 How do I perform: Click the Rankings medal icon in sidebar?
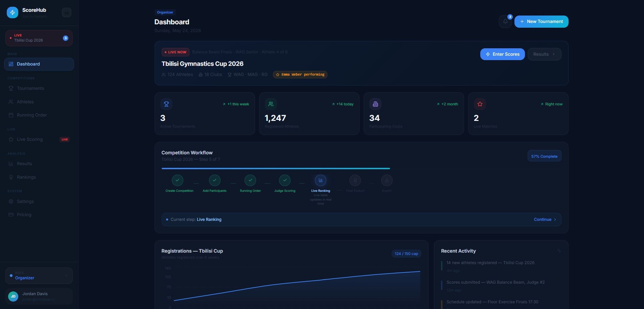click(x=11, y=177)
